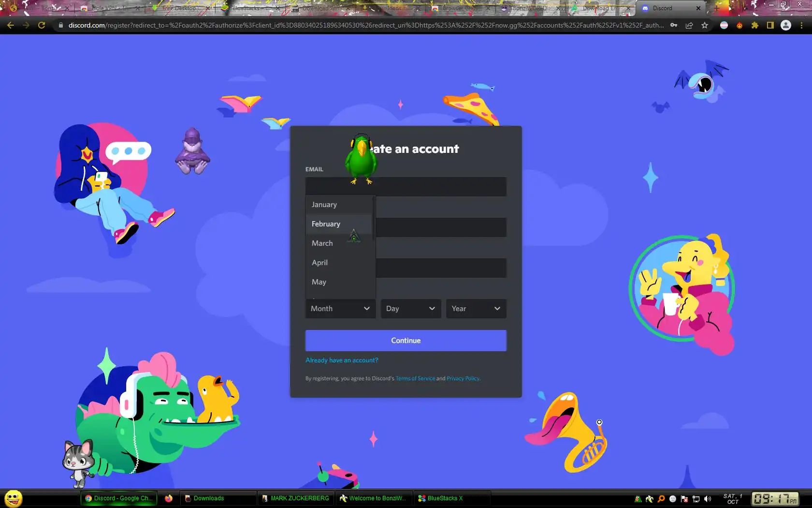
Task: Open the Year dropdown
Action: (476, 309)
